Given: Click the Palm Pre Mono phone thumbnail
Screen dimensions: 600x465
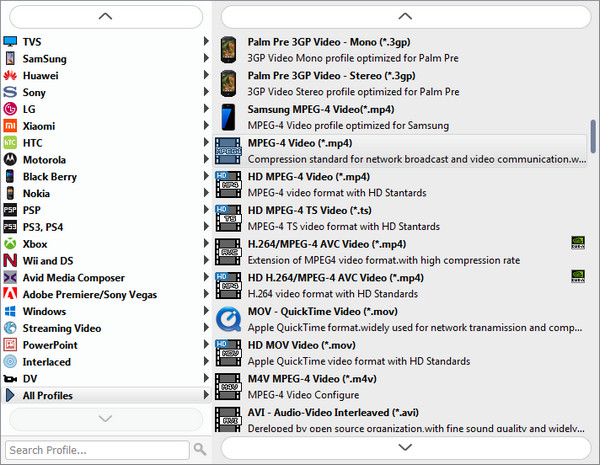Looking at the screenshot, I should tap(228, 50).
